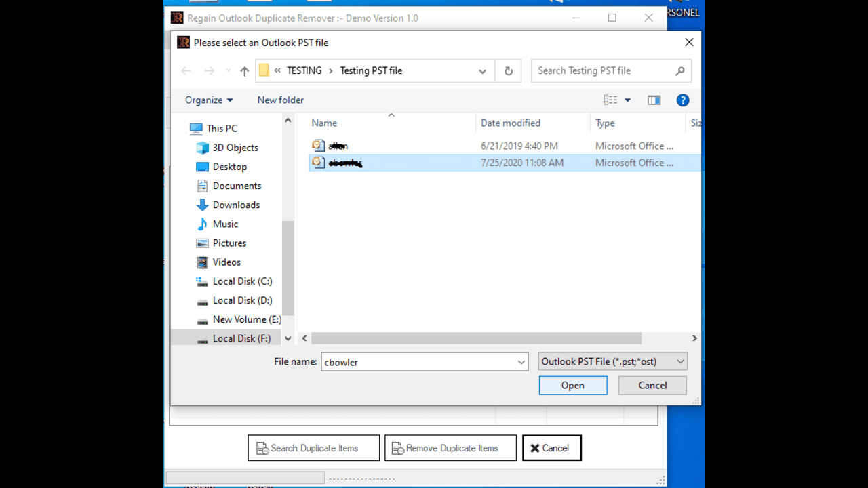
Task: Open the blue Help icon
Action: coord(683,100)
